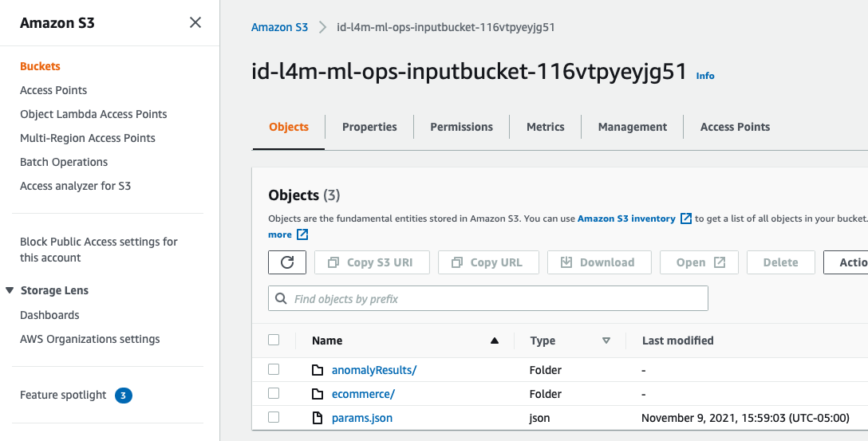Open the Type column sort dropdown arrow

(606, 341)
